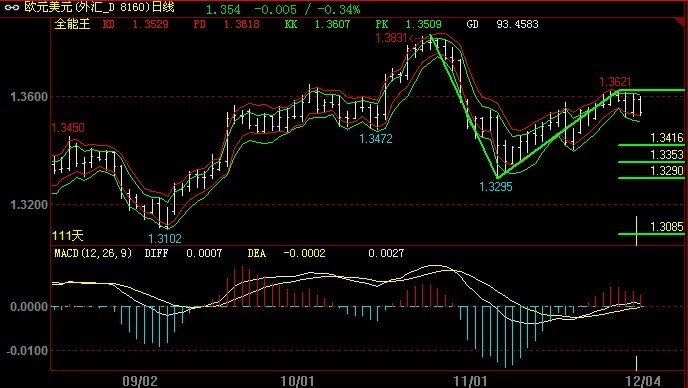Click the 0.0000 MACD axis label
Image resolution: width=688 pixels, height=388 pixels.
[x=29, y=307]
